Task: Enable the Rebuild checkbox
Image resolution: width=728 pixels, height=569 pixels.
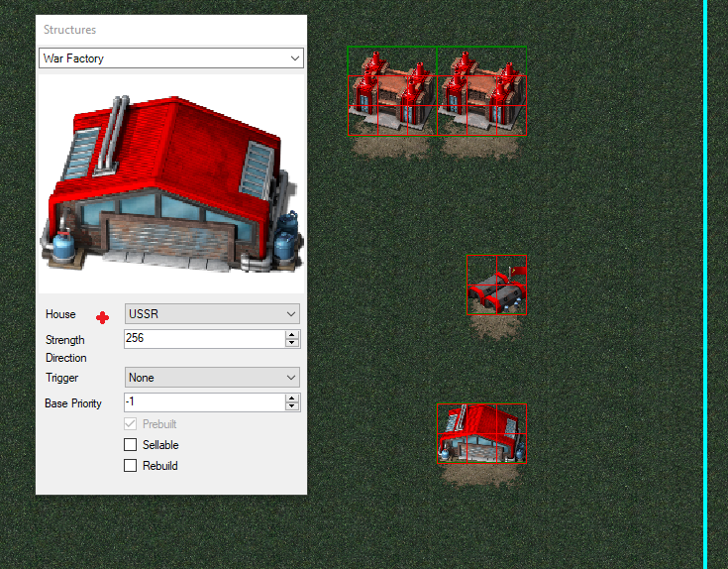Action: 131,466
